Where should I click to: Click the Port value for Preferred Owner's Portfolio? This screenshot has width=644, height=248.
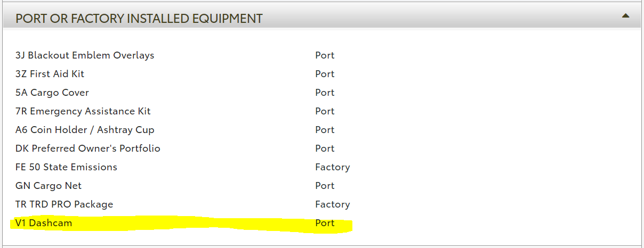pyautogui.click(x=325, y=148)
